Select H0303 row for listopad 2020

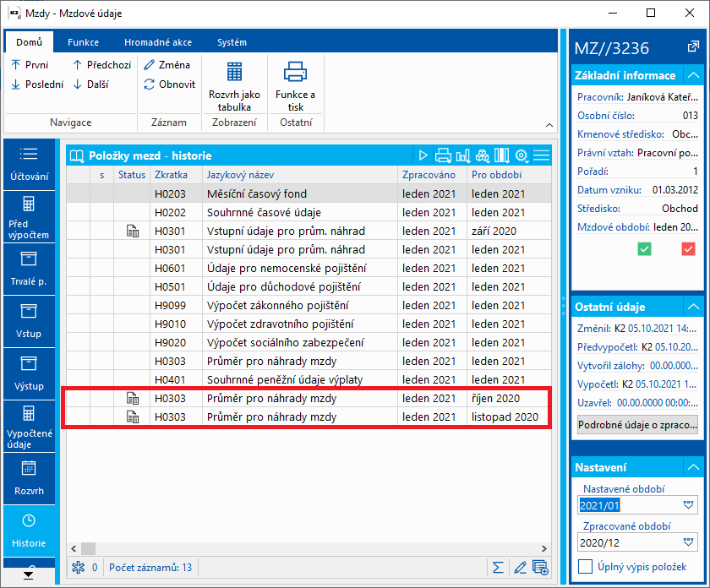[x=309, y=416]
